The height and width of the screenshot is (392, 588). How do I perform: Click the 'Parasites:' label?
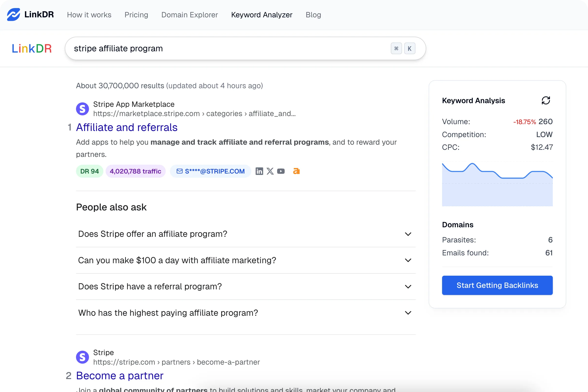pyautogui.click(x=459, y=240)
